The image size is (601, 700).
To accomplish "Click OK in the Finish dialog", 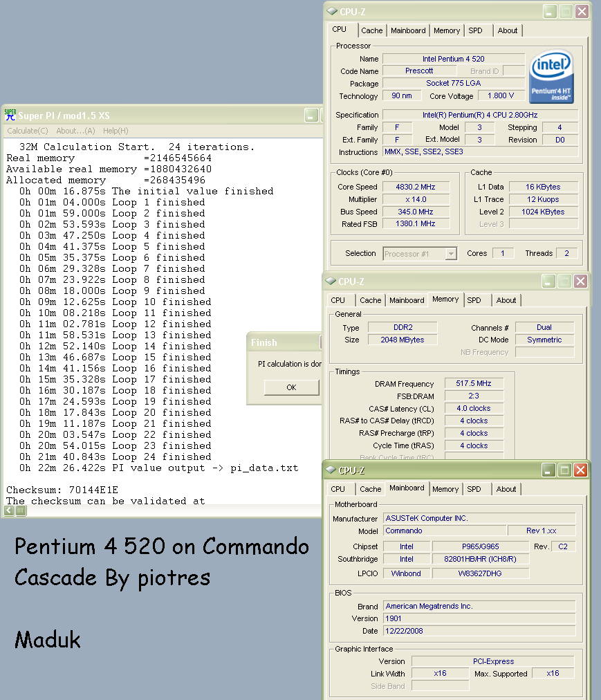I will [x=292, y=387].
